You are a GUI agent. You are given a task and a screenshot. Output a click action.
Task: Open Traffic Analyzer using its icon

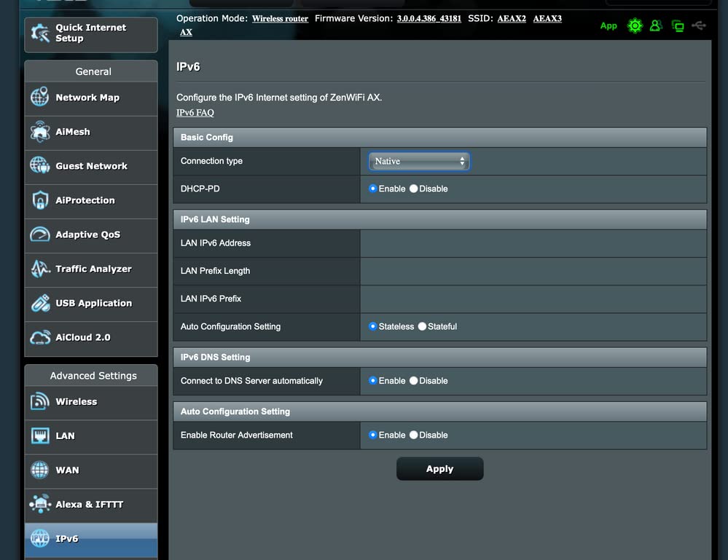(x=40, y=269)
